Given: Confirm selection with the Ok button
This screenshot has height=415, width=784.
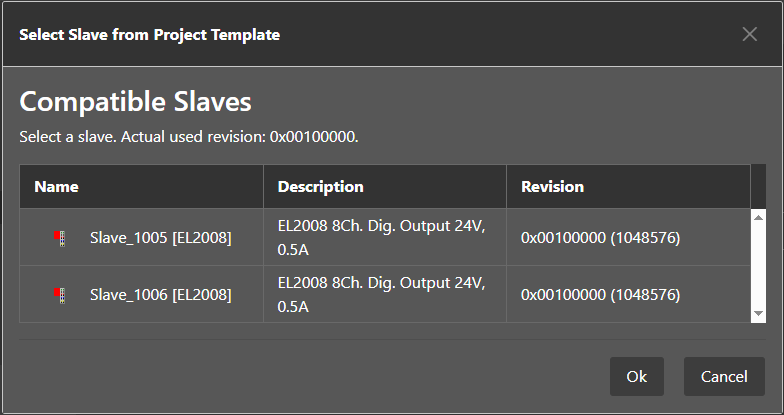Looking at the screenshot, I should click(637, 376).
